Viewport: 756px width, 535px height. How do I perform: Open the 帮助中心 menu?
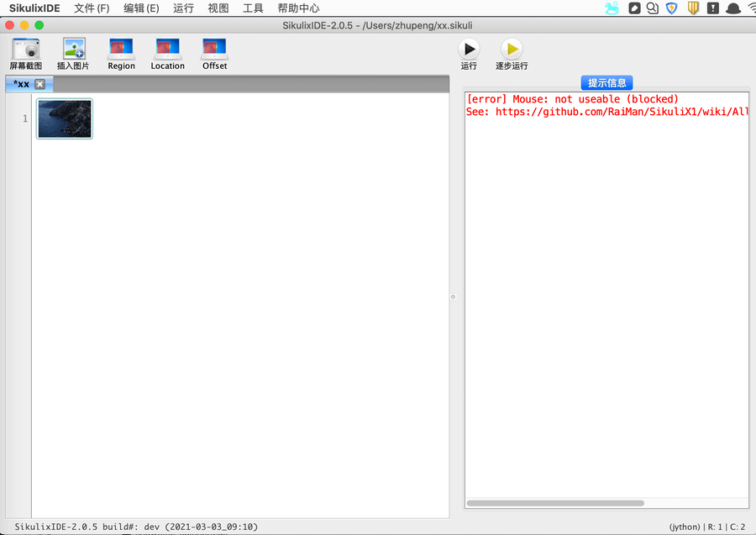(298, 8)
